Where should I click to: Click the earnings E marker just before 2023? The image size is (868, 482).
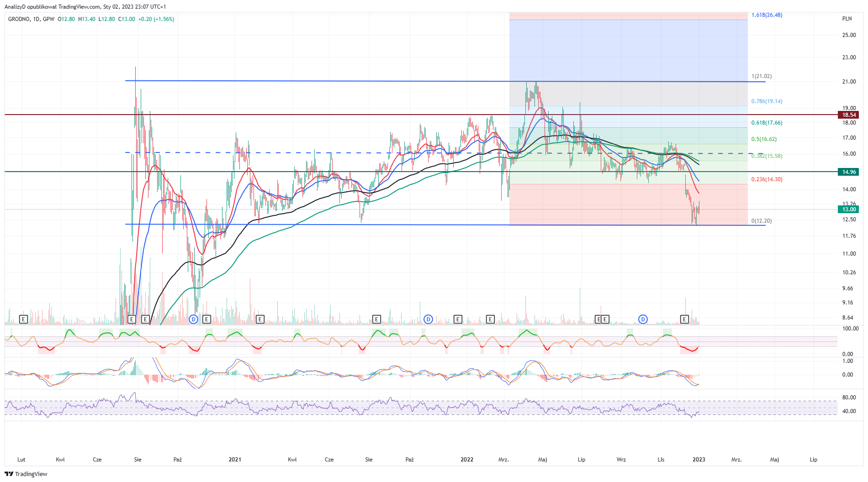[x=684, y=319]
